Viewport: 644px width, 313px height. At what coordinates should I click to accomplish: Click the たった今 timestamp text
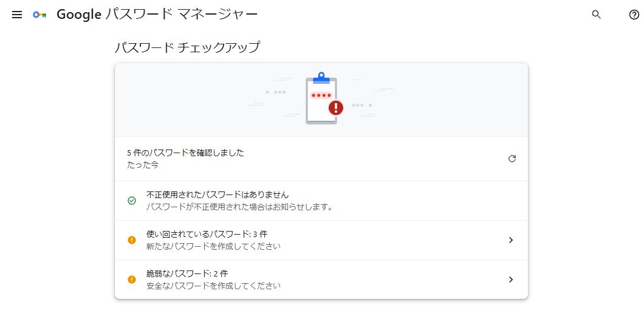(143, 165)
